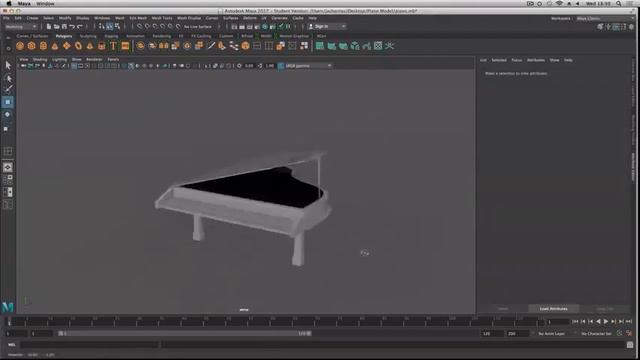The height and width of the screenshot is (360, 640).
Task: Click the timeline current frame marker
Action: pyautogui.click(x=9, y=322)
